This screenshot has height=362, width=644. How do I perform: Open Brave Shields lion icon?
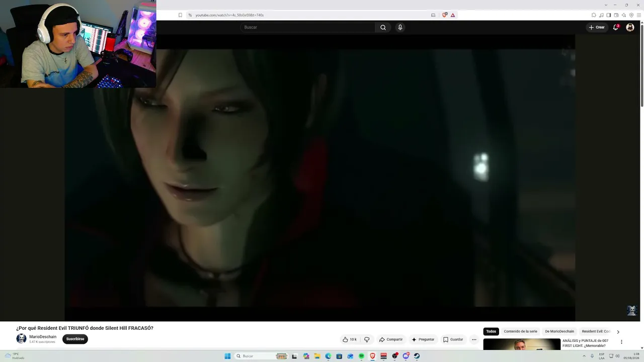pos(444,15)
